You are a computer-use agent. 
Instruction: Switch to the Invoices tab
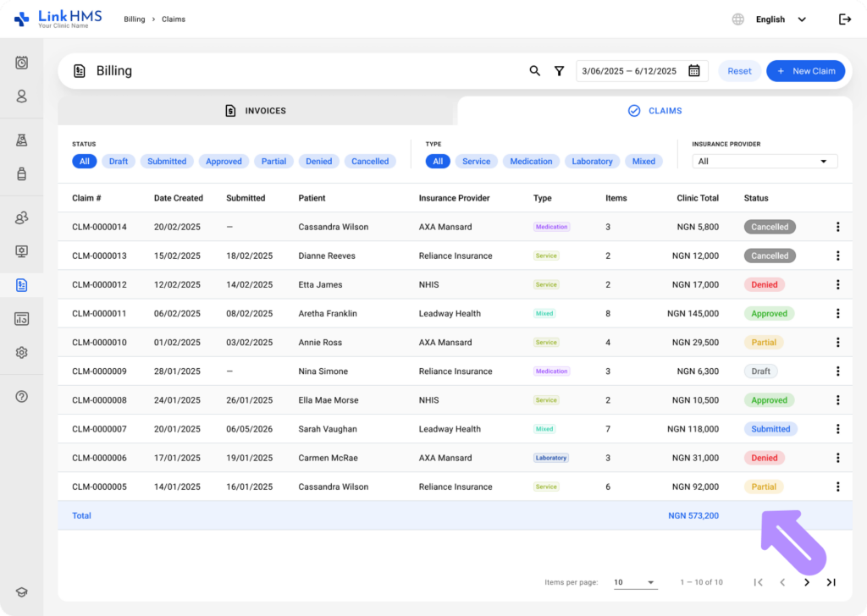click(x=256, y=111)
